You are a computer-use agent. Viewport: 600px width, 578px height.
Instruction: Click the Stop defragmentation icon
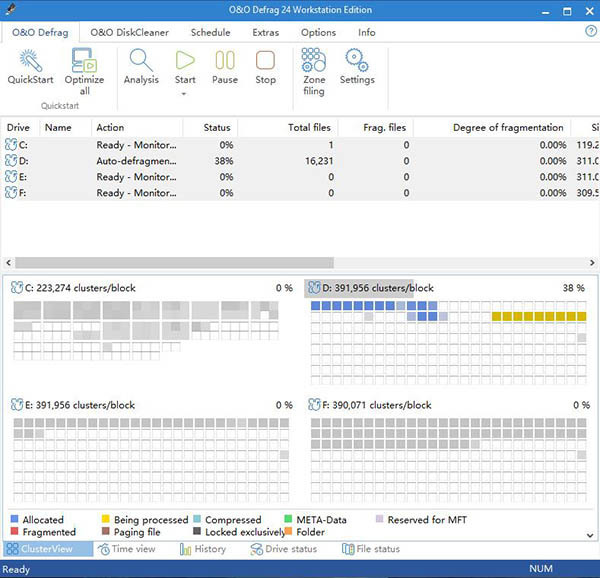coord(265,60)
